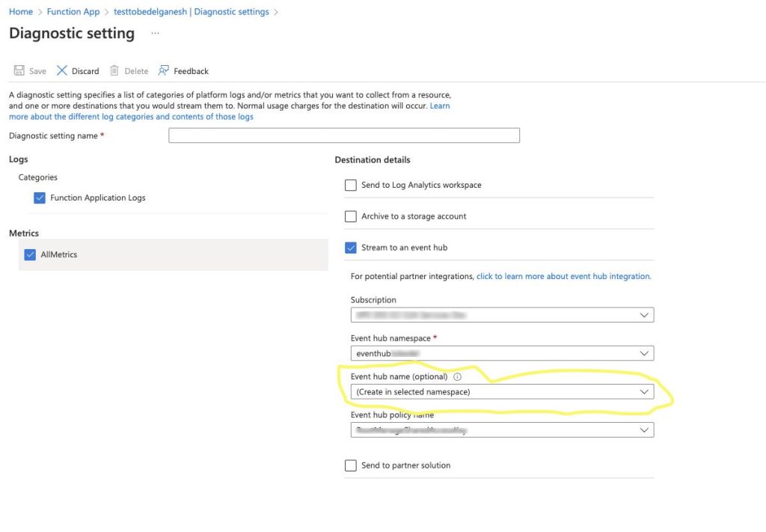Click the Discard icon

click(64, 70)
